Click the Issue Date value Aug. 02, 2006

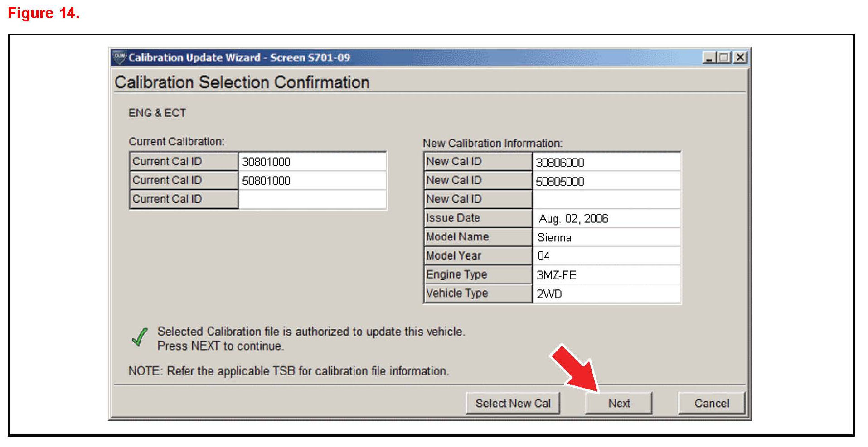[x=606, y=218]
